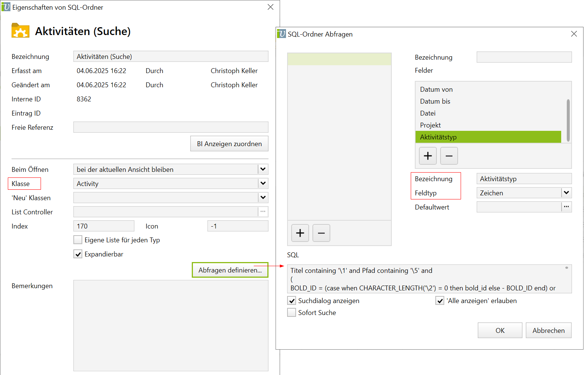Toggle the Expandierbar checkbox
Screen dimensions: 588x375
(x=78, y=254)
